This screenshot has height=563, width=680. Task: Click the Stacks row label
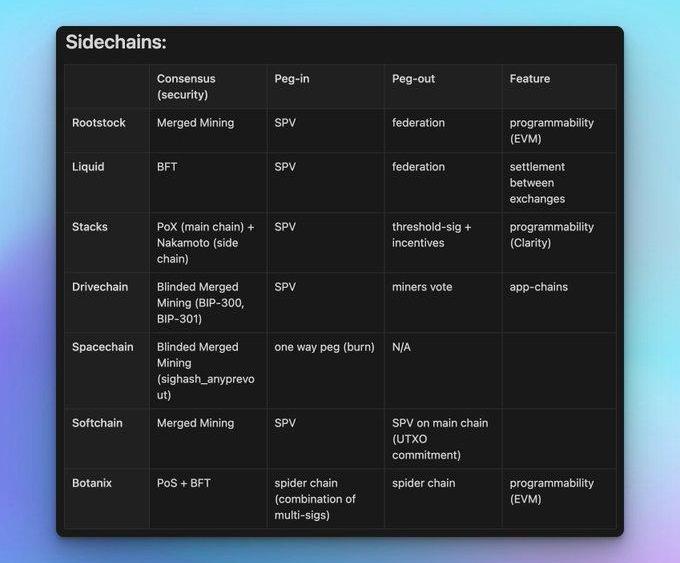point(89,227)
